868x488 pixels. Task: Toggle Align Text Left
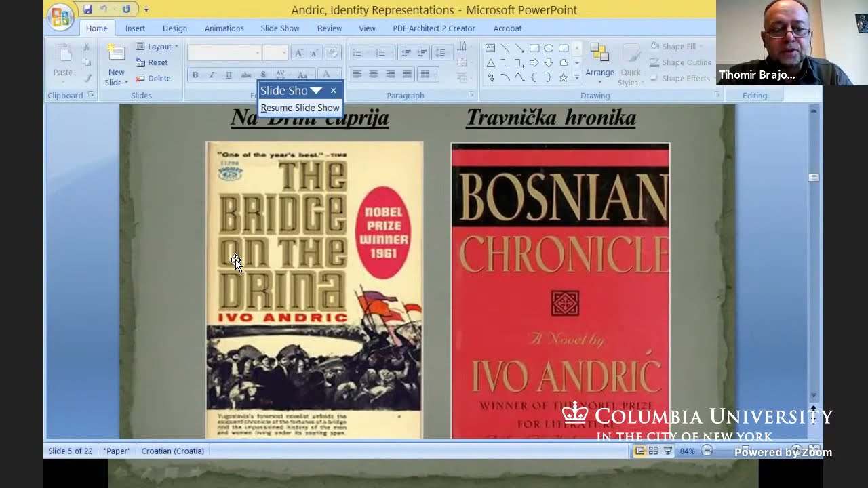357,75
